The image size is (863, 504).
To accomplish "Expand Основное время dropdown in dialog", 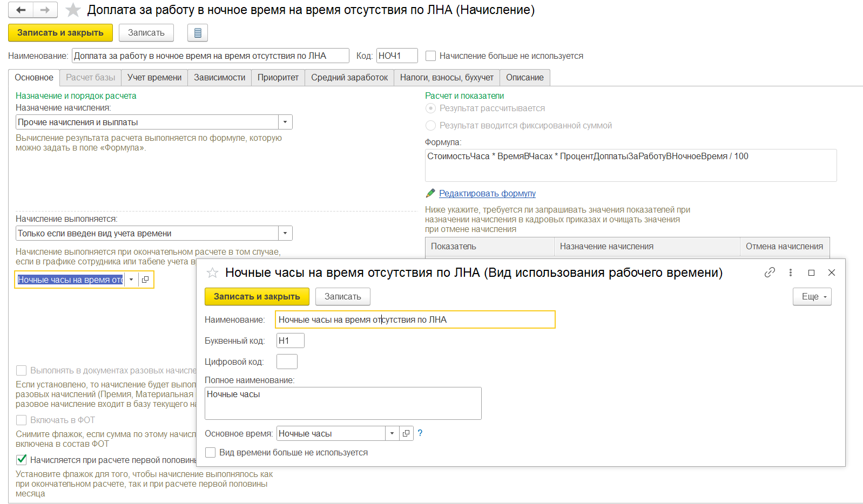I will pos(392,433).
